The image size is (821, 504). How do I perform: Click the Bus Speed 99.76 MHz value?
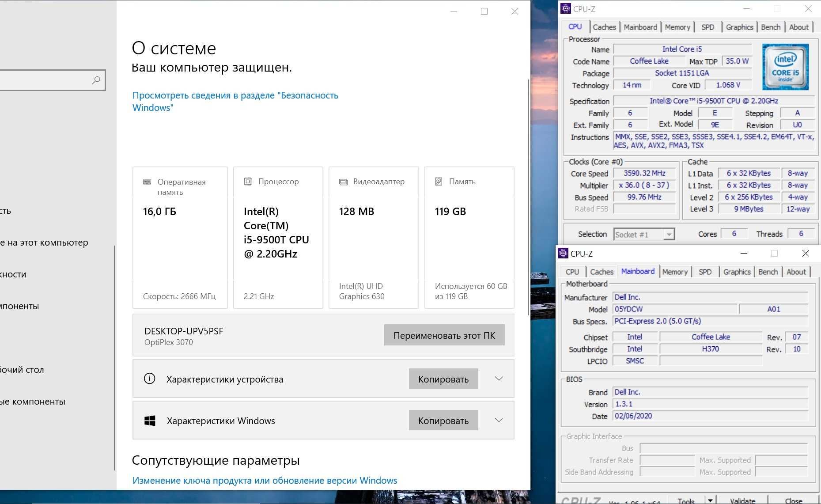(644, 197)
